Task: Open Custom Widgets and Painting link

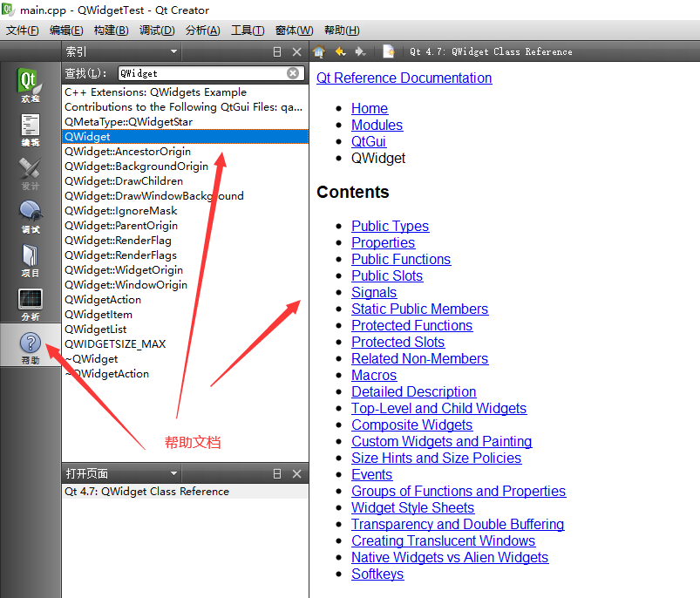Action: tap(441, 441)
